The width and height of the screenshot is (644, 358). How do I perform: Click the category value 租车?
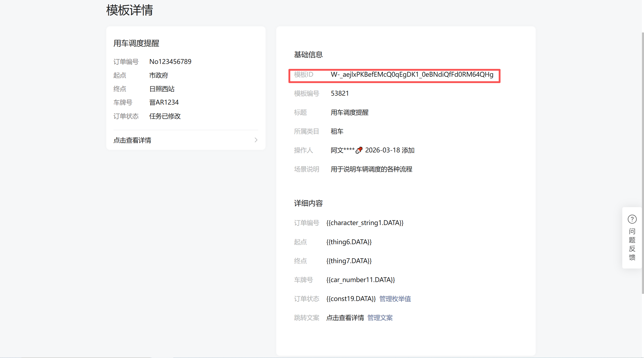pos(337,131)
